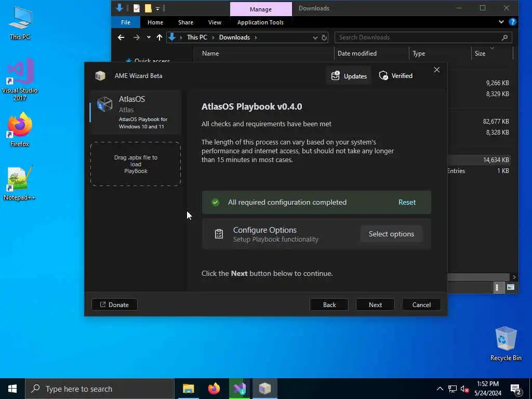Click the Donate button
Viewport: 532px width, 399px height.
(x=114, y=304)
